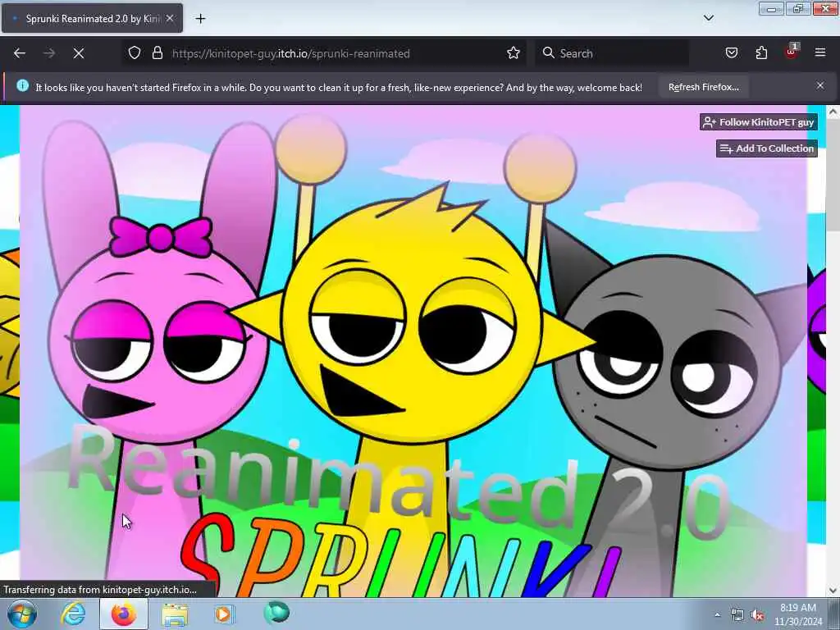Screen dimensions: 840x630
Task: Select the Sprunki Reanimated 2.0 tab
Action: [x=92, y=18]
